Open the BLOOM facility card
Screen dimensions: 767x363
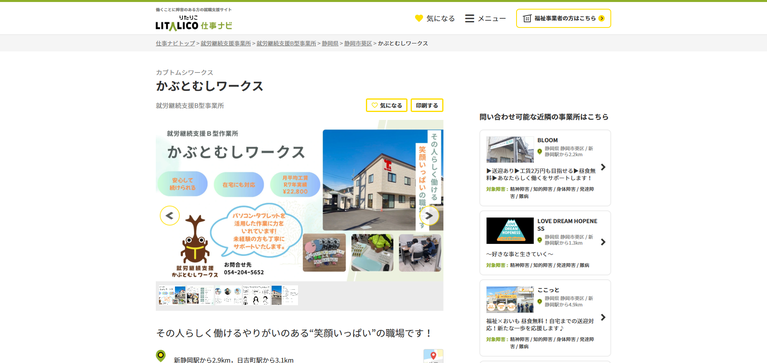(x=545, y=168)
